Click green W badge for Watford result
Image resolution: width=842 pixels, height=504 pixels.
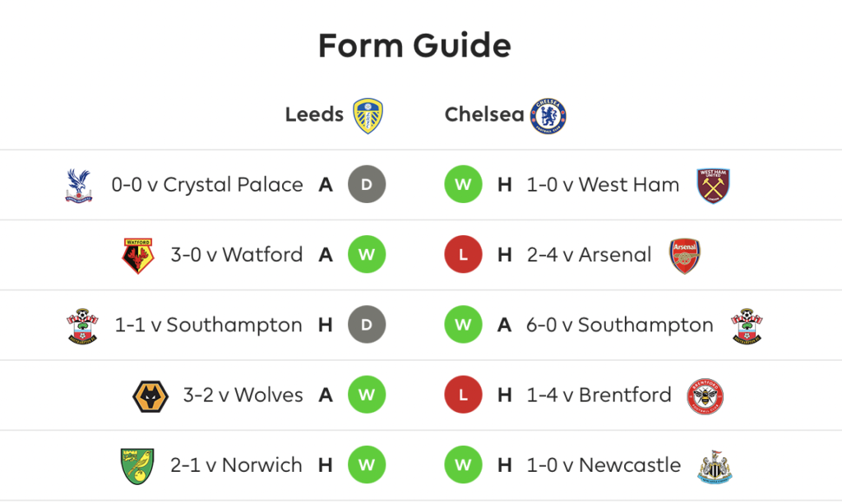367,254
